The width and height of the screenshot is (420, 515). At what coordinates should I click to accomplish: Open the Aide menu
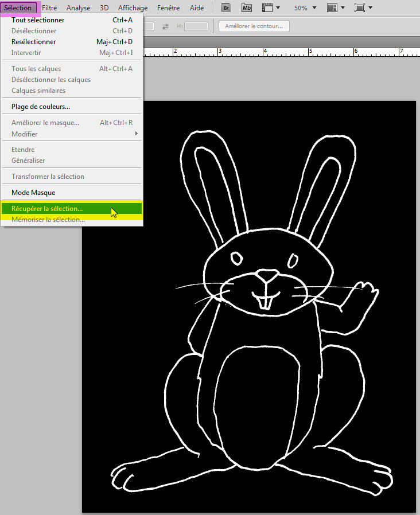tap(197, 8)
